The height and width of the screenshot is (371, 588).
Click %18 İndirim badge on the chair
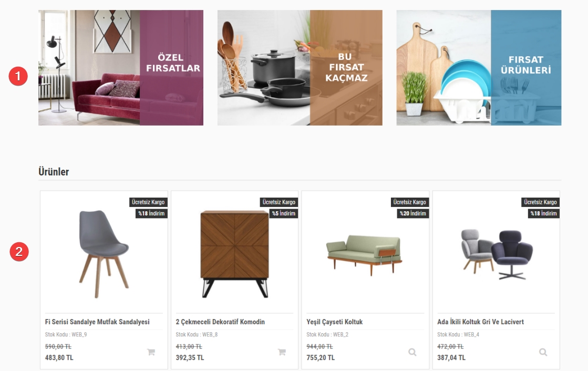click(x=151, y=213)
